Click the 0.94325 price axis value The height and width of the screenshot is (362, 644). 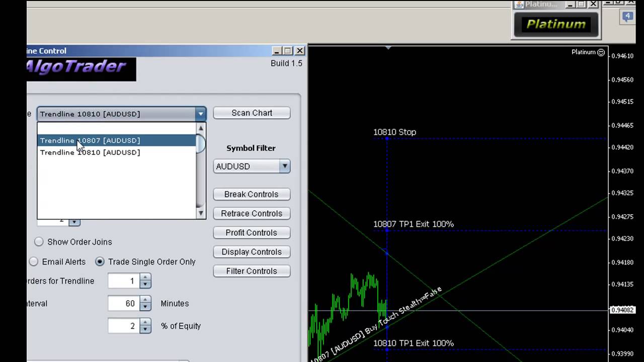coord(622,193)
